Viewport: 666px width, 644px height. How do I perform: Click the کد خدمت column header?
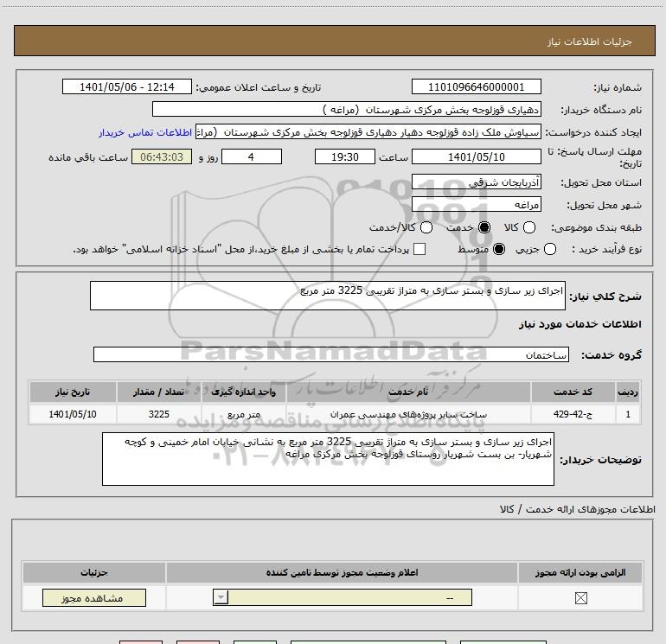pos(573,392)
